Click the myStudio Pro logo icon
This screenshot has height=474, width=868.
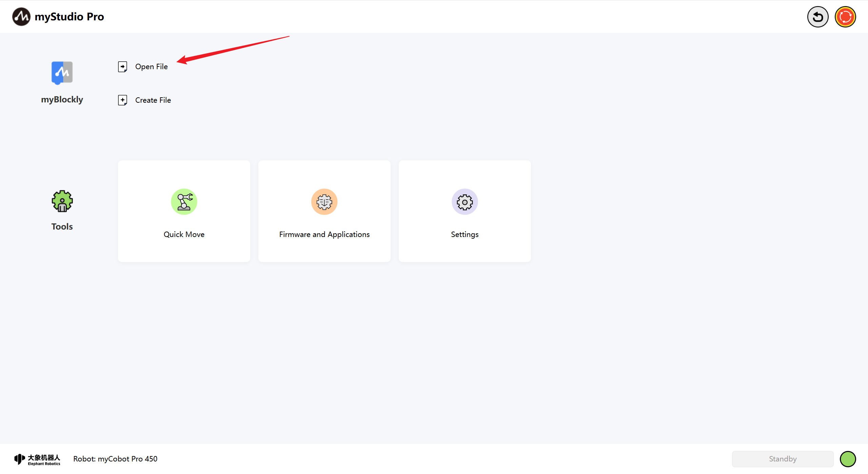(x=21, y=17)
